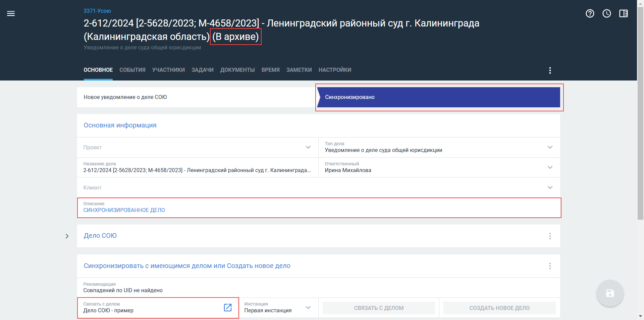The width and height of the screenshot is (644, 320).
Task: Open the hamburger main menu
Action: tap(11, 13)
